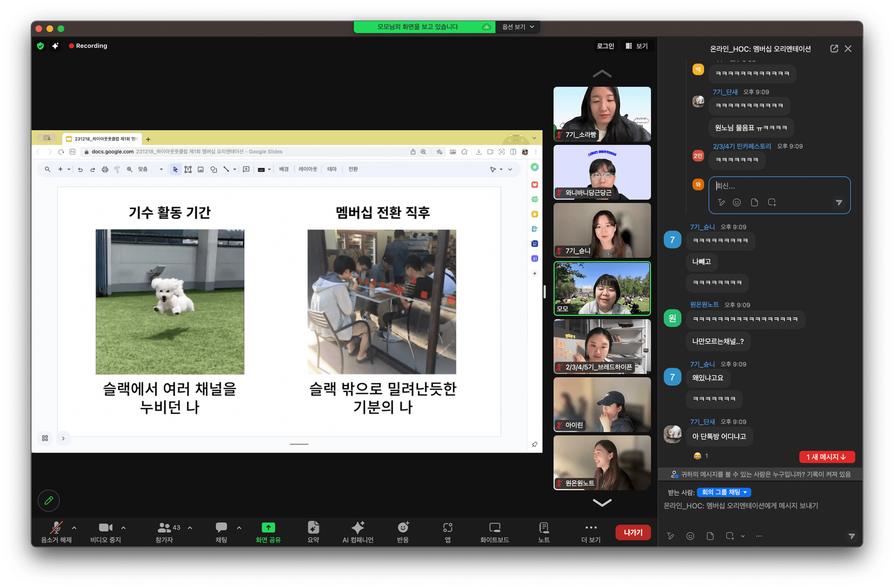Open the Whiteboard tool
894x588 pixels.
click(494, 528)
